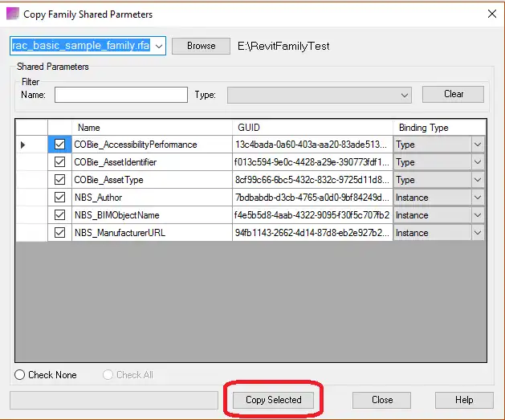
Task: Toggle the COBie_AssetIdentifier checkbox
Action: pyautogui.click(x=59, y=162)
